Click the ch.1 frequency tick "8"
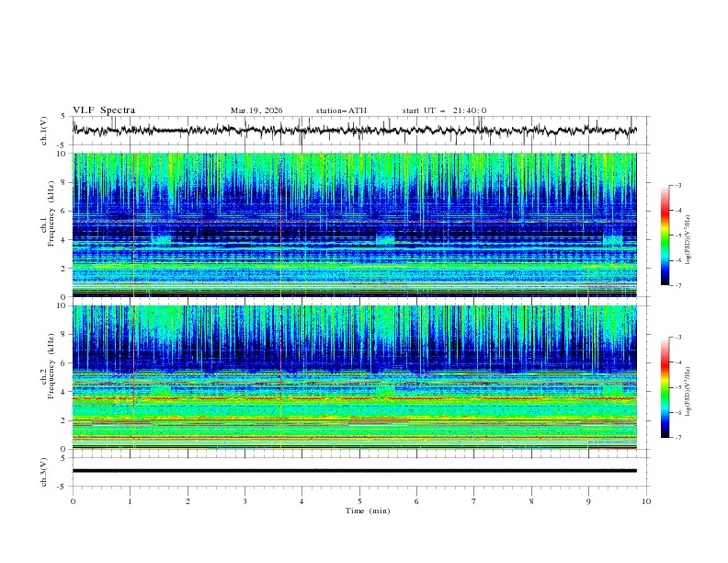Image resolution: width=728 pixels, height=563 pixels. coord(63,182)
